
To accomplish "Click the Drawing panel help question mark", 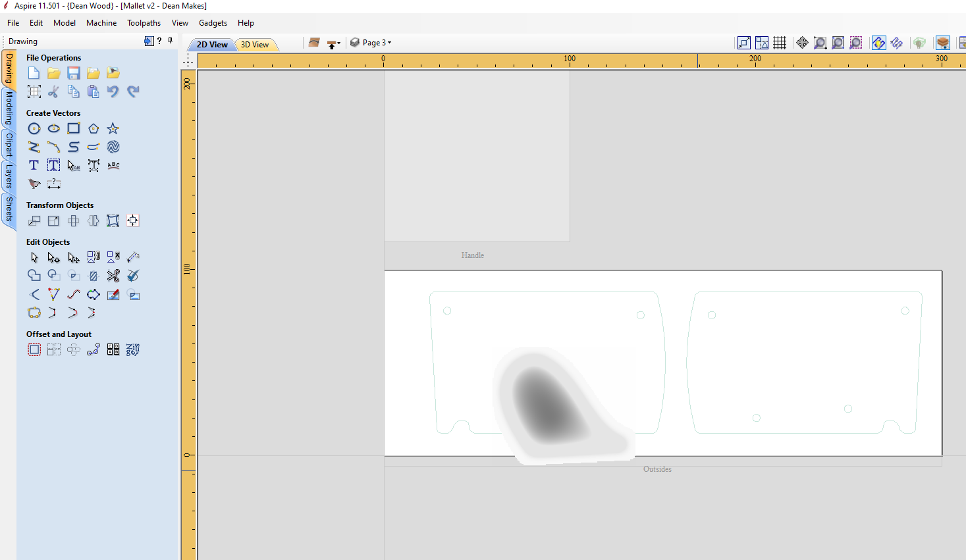I will (159, 41).
